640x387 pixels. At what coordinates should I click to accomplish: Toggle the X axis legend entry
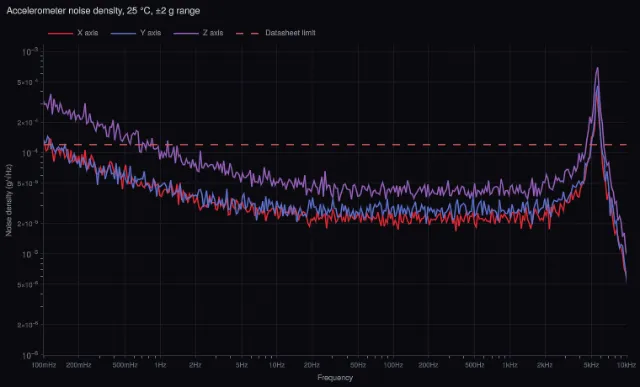73,33
